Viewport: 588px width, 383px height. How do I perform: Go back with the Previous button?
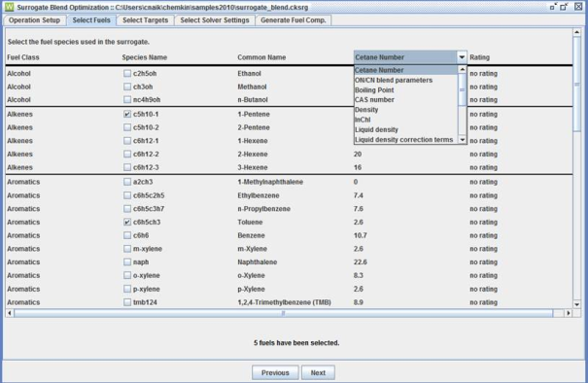point(275,372)
